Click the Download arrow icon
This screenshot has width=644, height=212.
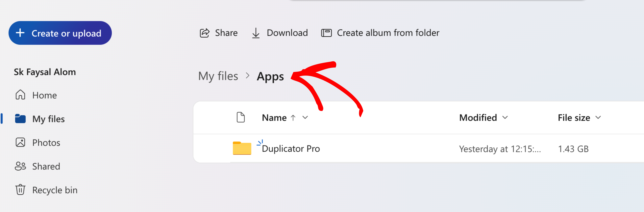(256, 33)
